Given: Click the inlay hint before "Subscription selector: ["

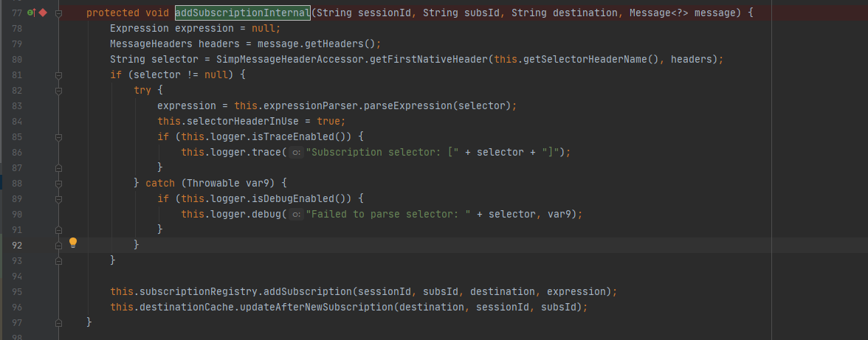Looking at the screenshot, I should tap(295, 152).
